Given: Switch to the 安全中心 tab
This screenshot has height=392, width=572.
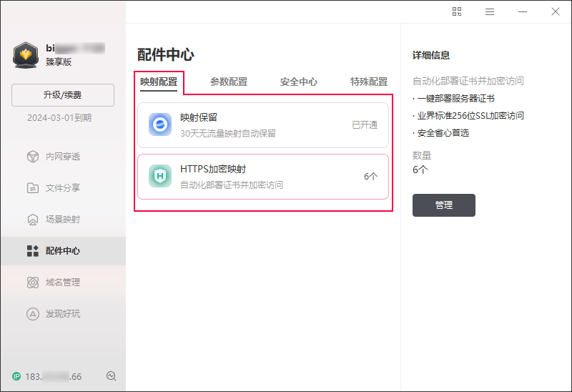Looking at the screenshot, I should [x=299, y=82].
